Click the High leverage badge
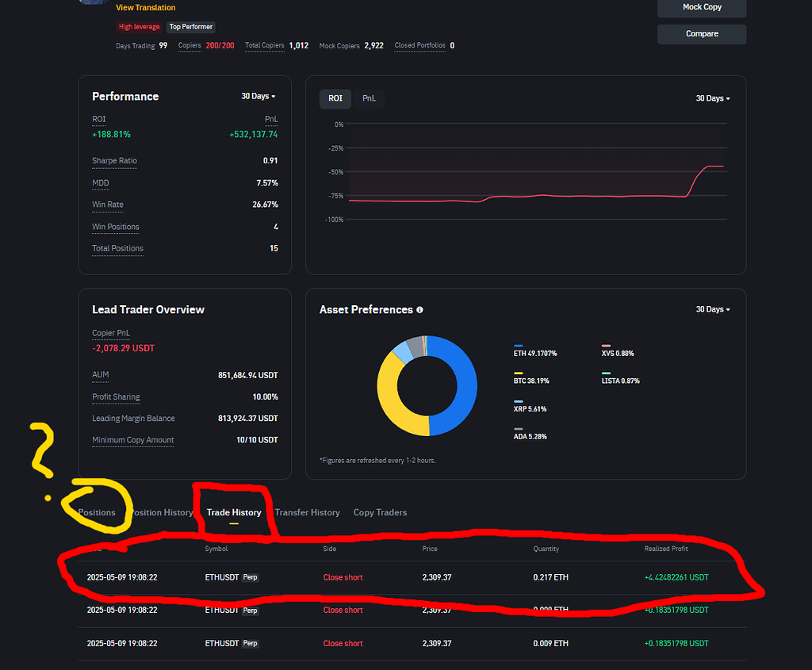Viewport: 812px width, 670px height. coord(139,26)
